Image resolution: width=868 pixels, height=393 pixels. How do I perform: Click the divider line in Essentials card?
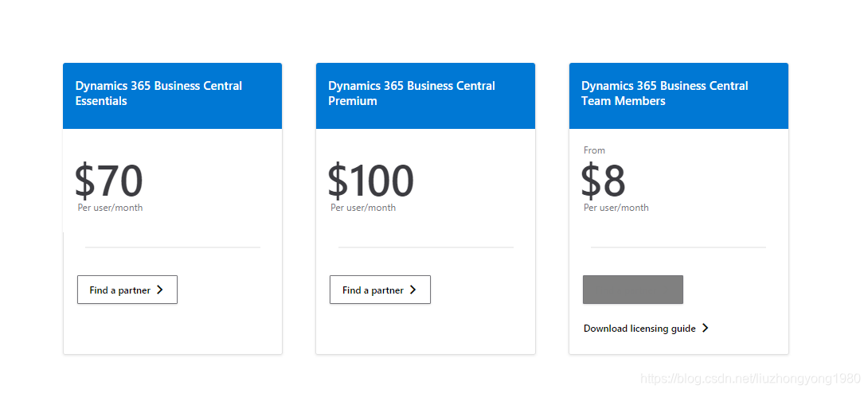[x=173, y=247]
